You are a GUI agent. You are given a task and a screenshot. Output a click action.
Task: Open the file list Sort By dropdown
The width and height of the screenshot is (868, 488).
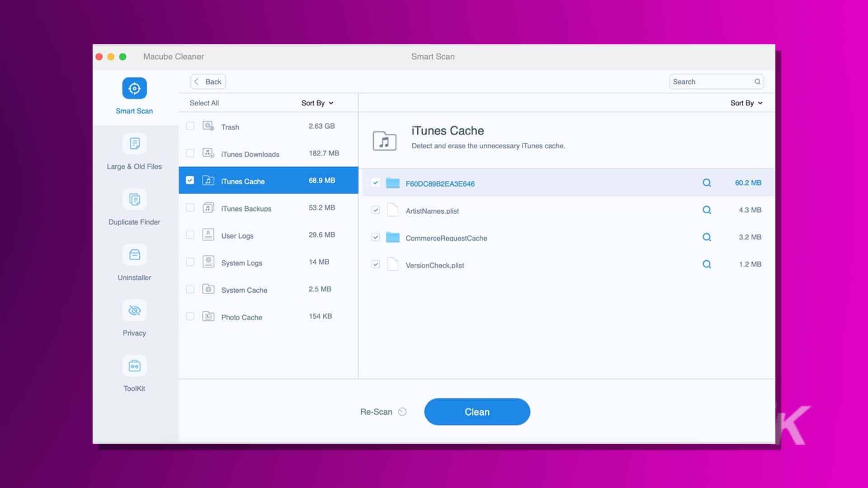click(x=746, y=103)
